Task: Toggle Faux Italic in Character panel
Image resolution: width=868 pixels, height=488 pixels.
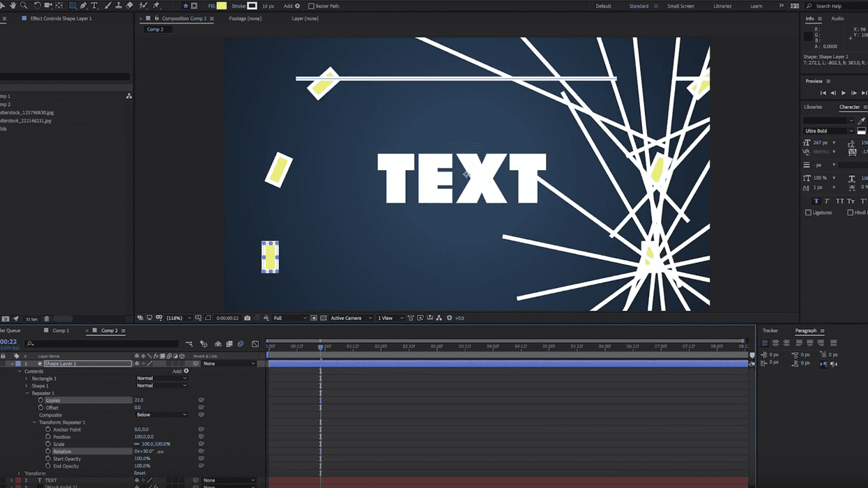Action: coord(828,201)
